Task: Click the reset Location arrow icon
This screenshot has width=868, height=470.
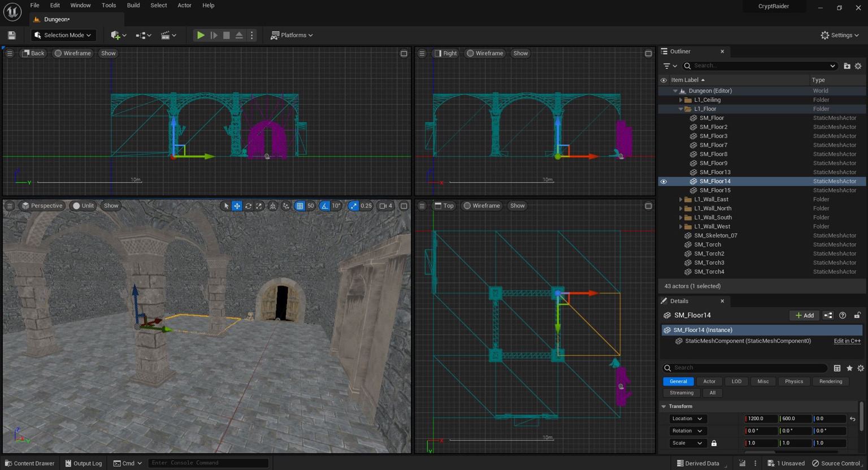Action: 853,419
